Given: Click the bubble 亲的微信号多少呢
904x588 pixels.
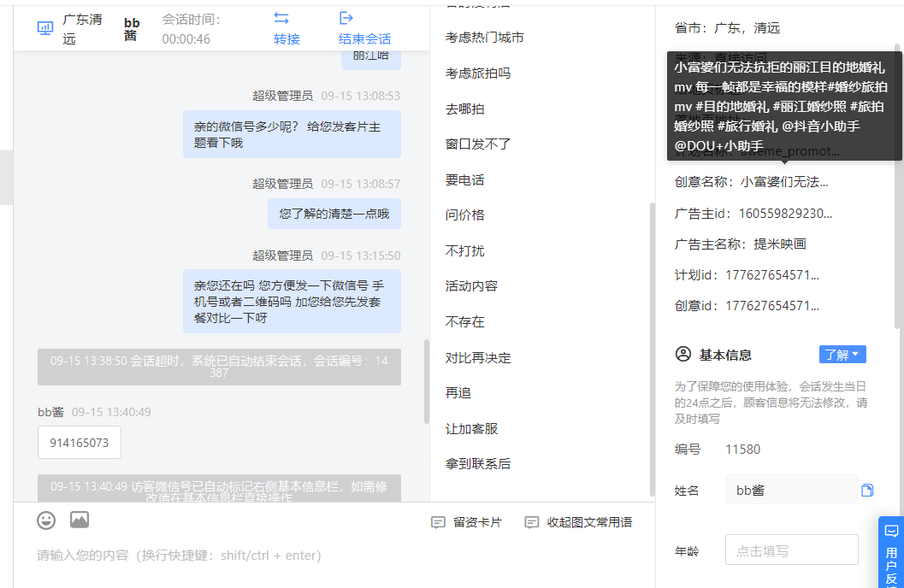Looking at the screenshot, I should [x=292, y=134].
